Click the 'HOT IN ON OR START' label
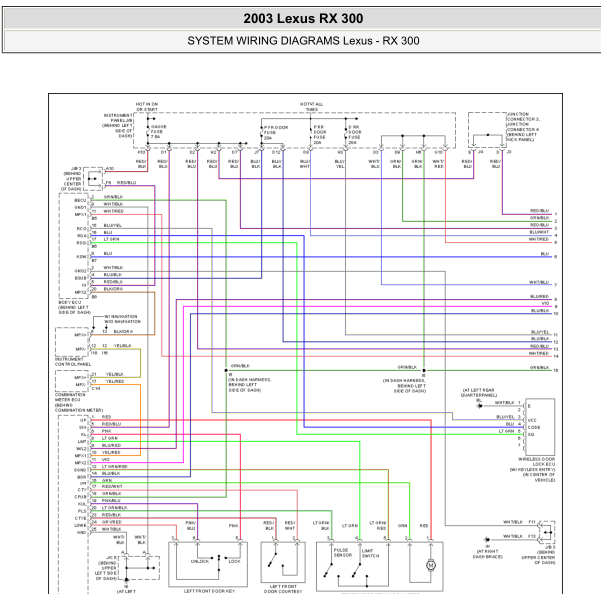This screenshot has width=601, height=594. click(147, 107)
